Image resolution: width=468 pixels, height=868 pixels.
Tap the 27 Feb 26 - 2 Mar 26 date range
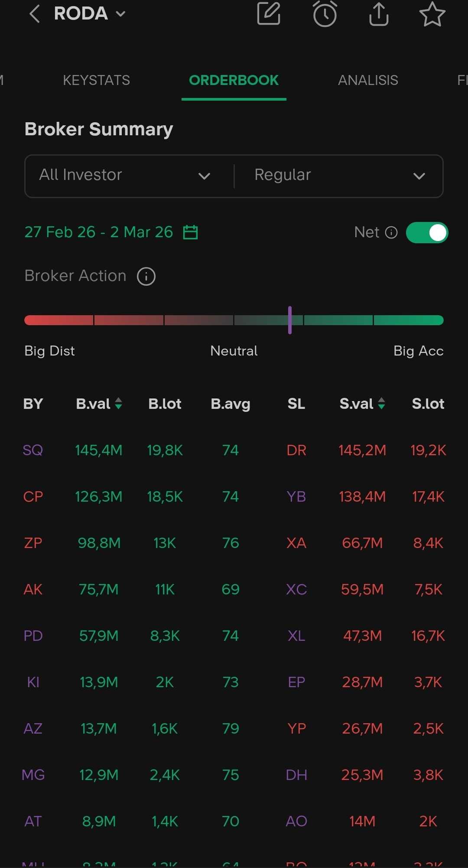pos(99,232)
